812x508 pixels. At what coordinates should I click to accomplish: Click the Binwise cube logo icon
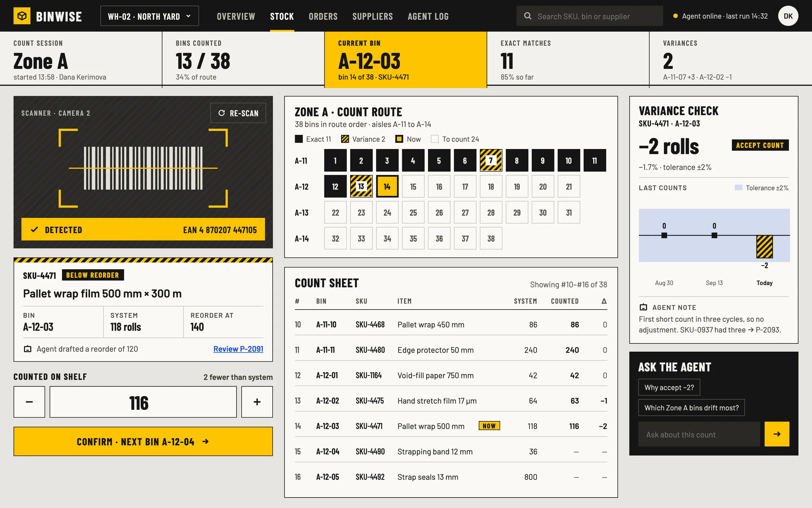click(22, 16)
